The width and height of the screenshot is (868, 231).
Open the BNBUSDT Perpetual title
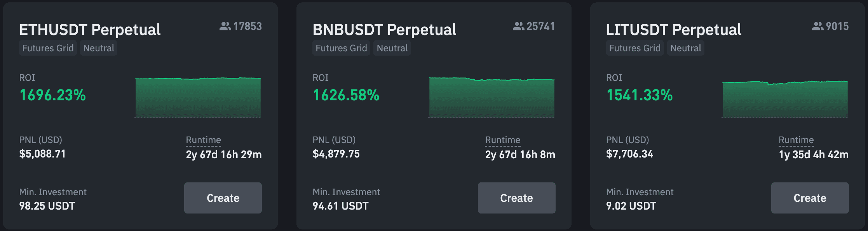click(x=384, y=30)
